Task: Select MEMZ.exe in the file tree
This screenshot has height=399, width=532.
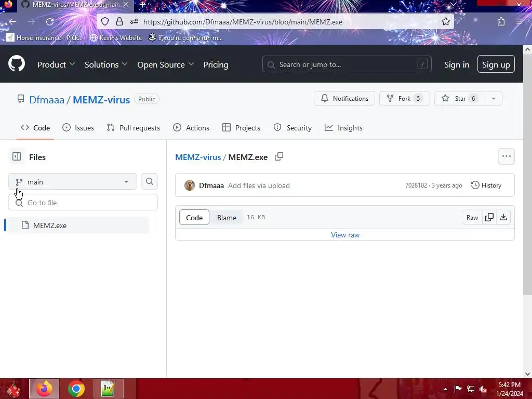Action: (79, 225)
